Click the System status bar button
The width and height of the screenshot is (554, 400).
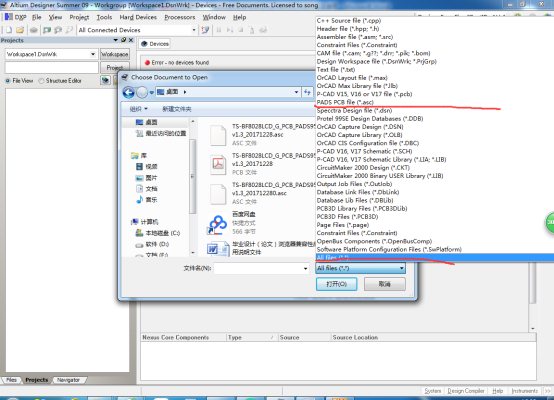point(432,391)
